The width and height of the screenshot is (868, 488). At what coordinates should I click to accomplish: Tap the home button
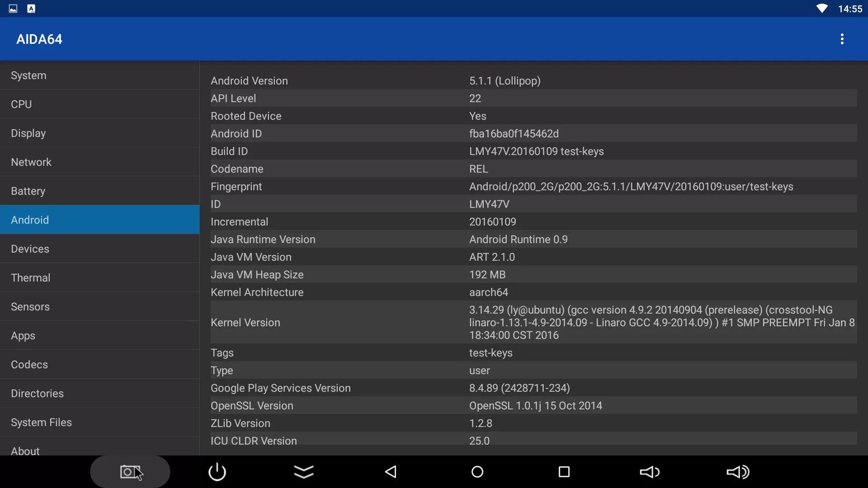[477, 471]
